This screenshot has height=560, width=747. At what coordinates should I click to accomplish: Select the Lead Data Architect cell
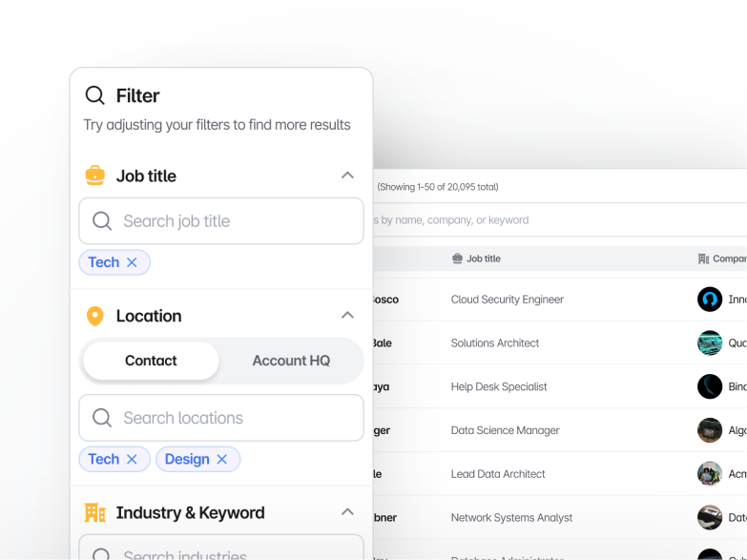pyautogui.click(x=498, y=474)
